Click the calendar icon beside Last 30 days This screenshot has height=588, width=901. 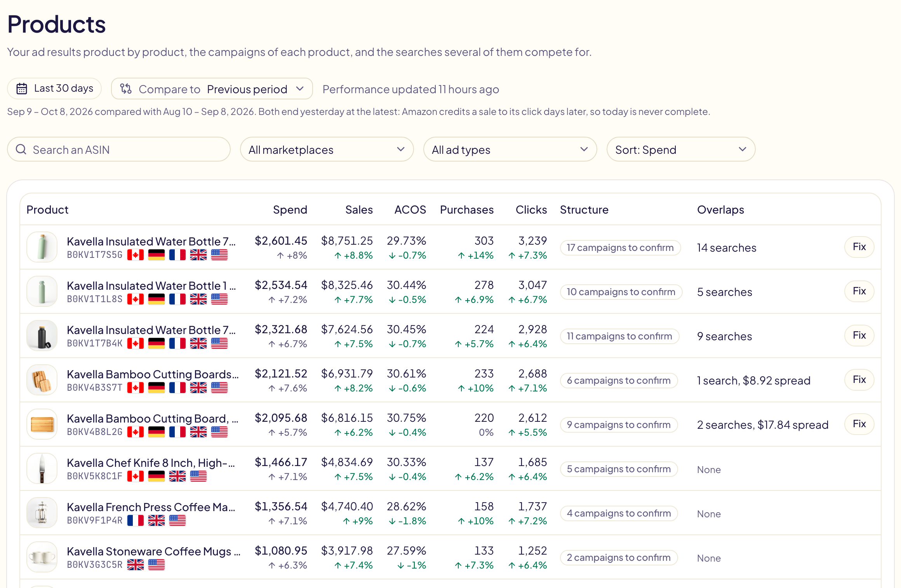pyautogui.click(x=22, y=89)
